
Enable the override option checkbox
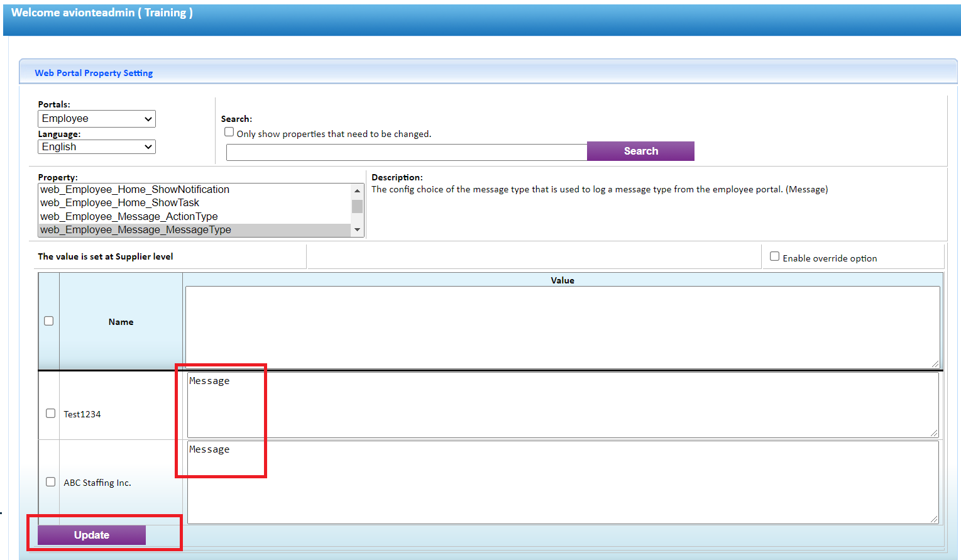click(775, 256)
